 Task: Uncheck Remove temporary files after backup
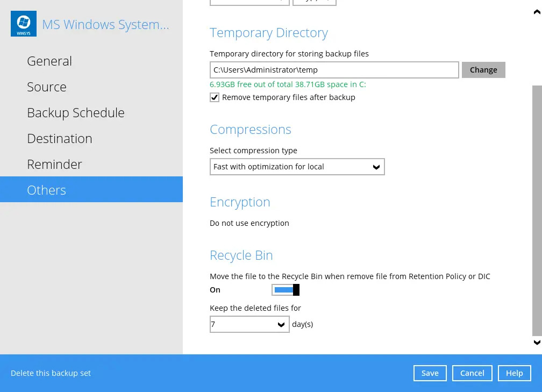tap(215, 97)
